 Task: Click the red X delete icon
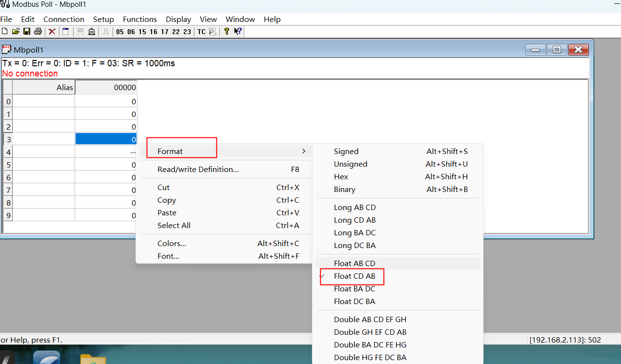52,32
